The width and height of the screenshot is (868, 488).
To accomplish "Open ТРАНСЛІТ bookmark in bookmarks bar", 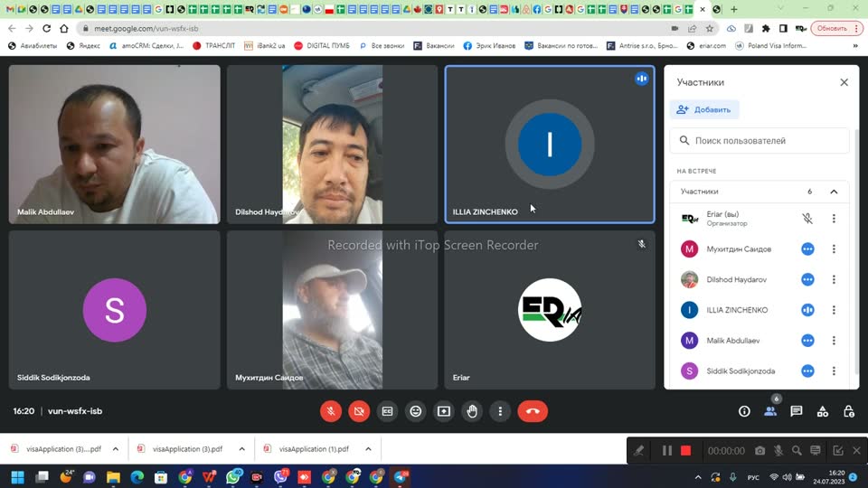I will [x=213, y=46].
